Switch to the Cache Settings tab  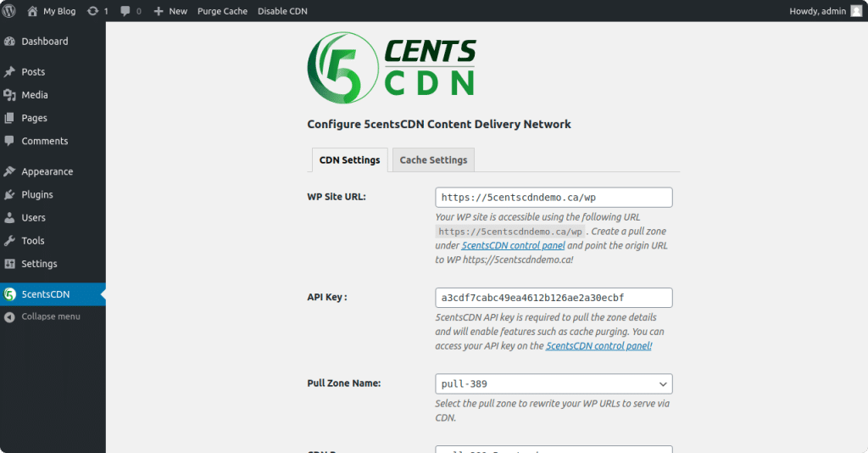pos(433,160)
